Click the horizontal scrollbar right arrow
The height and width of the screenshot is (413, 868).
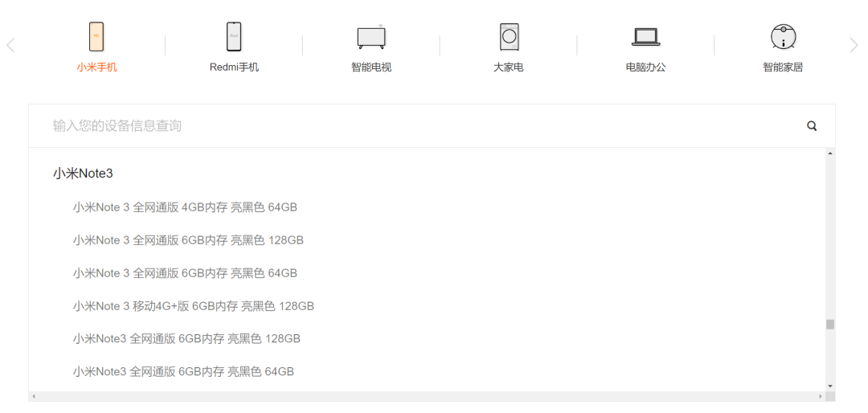click(821, 396)
